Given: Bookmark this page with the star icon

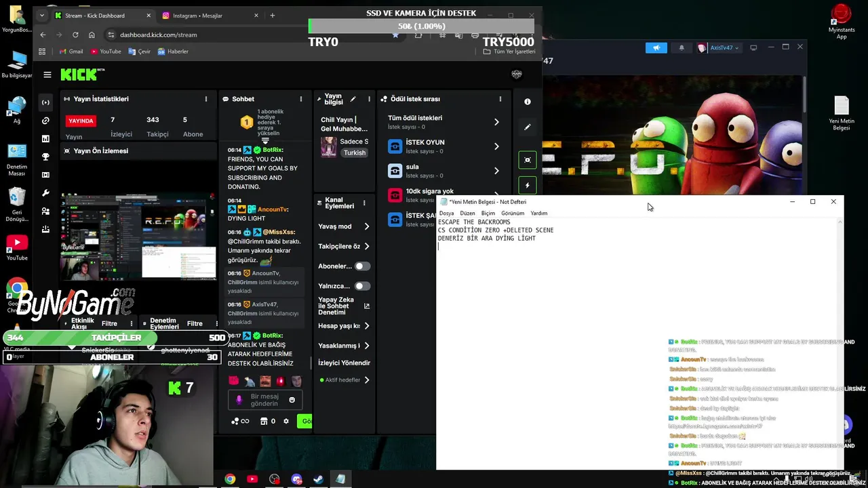Looking at the screenshot, I should (395, 35).
